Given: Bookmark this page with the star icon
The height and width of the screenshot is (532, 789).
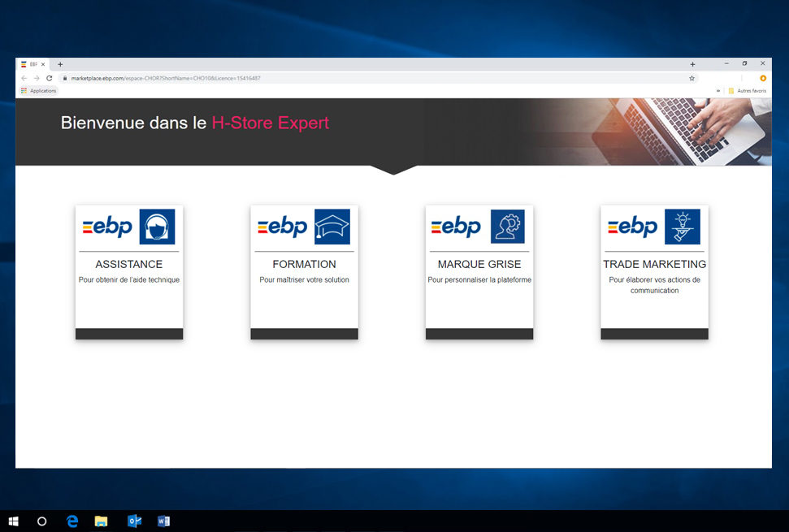Looking at the screenshot, I should pos(691,78).
